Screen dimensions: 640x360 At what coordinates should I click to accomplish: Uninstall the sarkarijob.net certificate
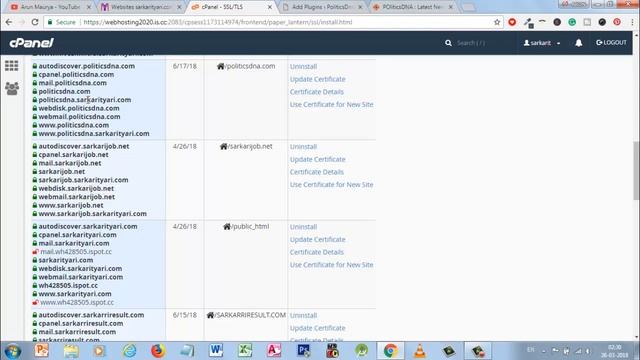(303, 147)
